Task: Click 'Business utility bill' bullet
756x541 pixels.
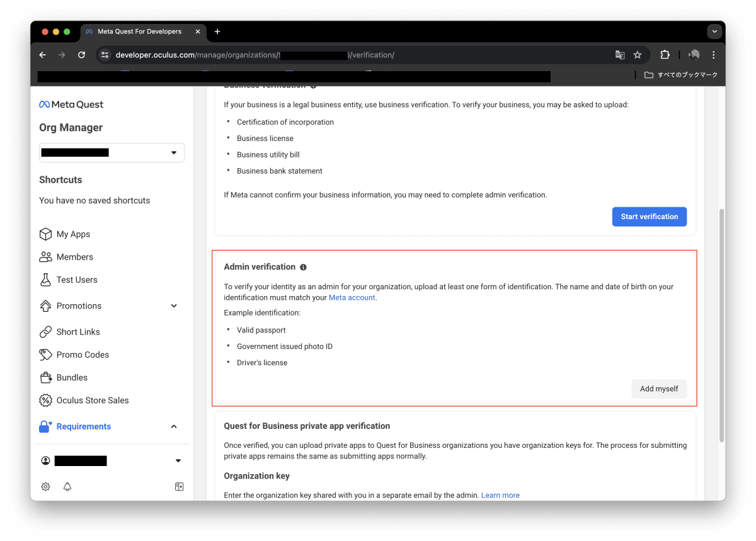Action: coord(268,155)
